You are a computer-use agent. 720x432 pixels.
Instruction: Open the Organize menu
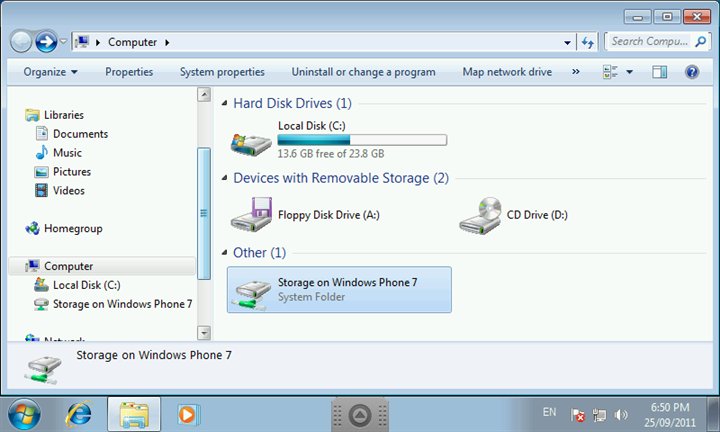click(x=51, y=72)
